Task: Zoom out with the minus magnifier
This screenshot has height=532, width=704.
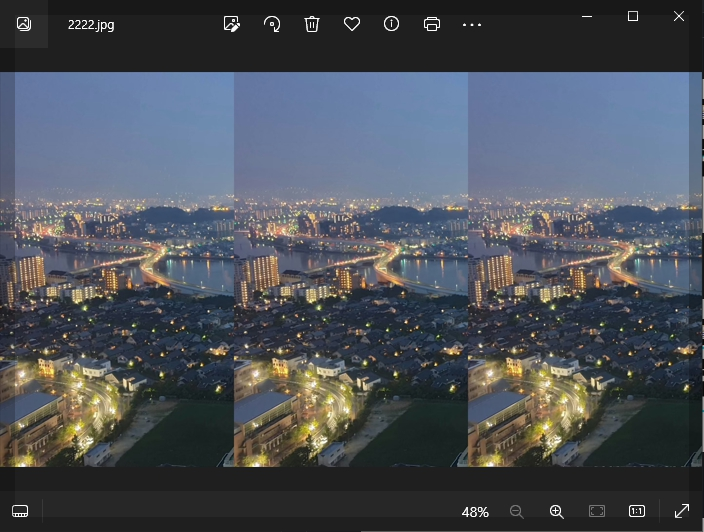Action: tap(517, 511)
